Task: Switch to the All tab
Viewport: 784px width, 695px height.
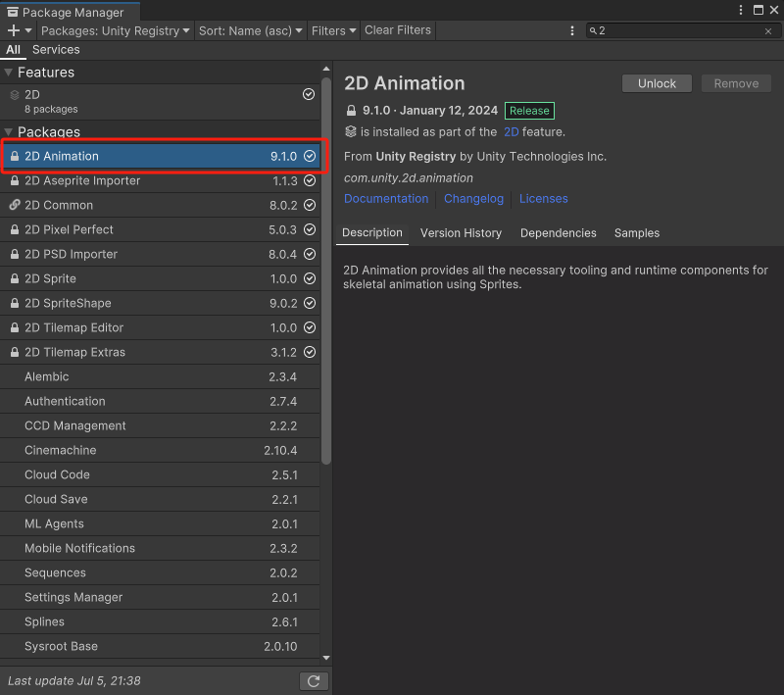Action: point(13,49)
